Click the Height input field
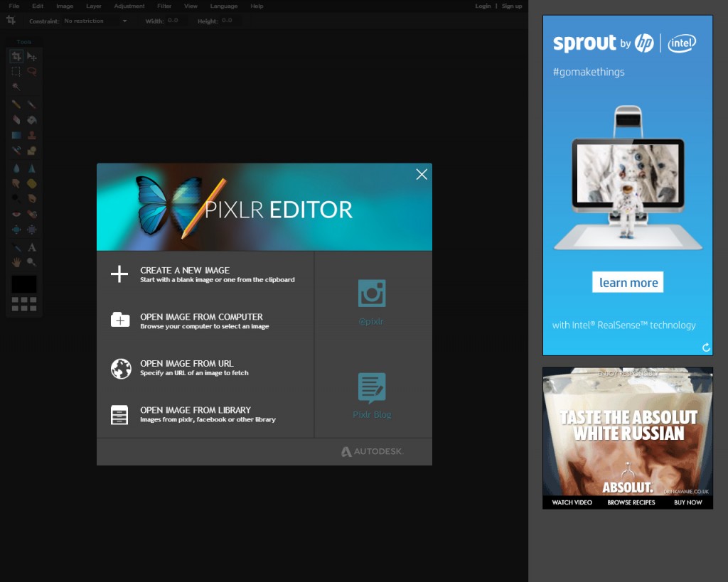The height and width of the screenshot is (582, 728). 230,21
